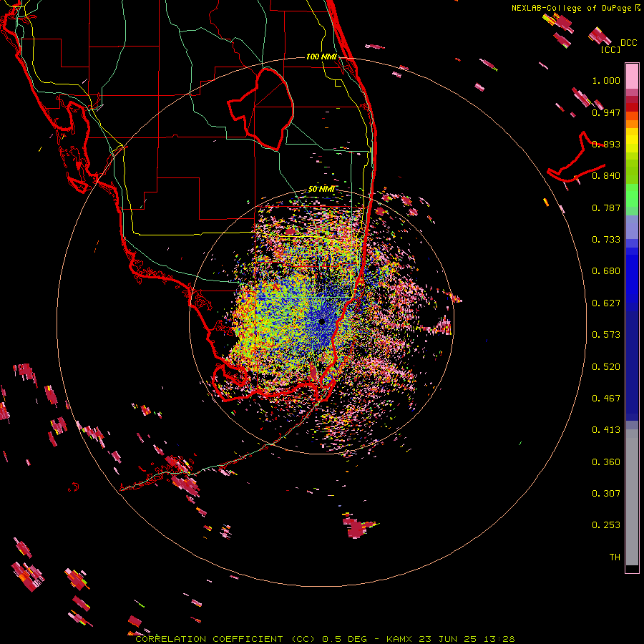Pick the dark red swatch just above 0.947
644x644 pixels.
(x=632, y=107)
